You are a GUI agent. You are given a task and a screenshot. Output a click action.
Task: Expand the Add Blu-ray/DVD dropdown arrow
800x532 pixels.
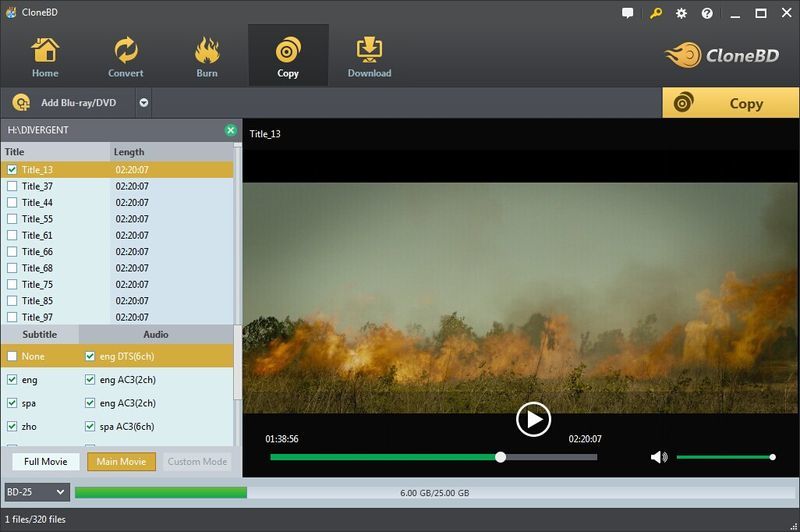coord(144,103)
